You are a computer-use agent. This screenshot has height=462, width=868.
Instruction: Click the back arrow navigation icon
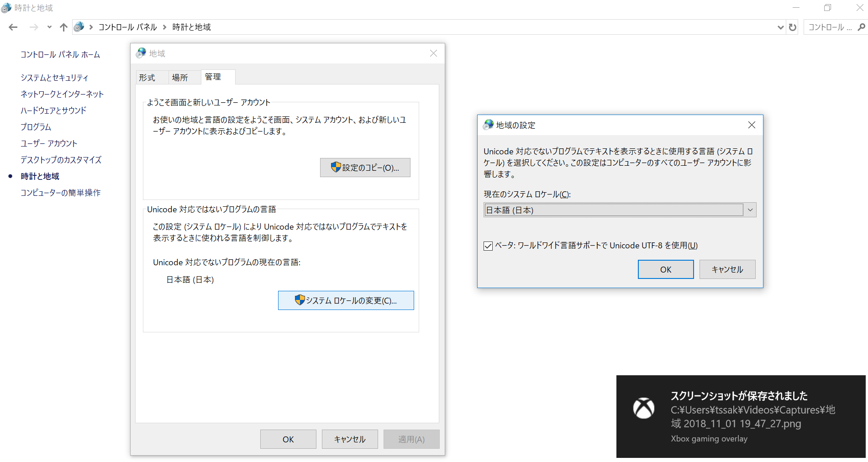click(13, 27)
